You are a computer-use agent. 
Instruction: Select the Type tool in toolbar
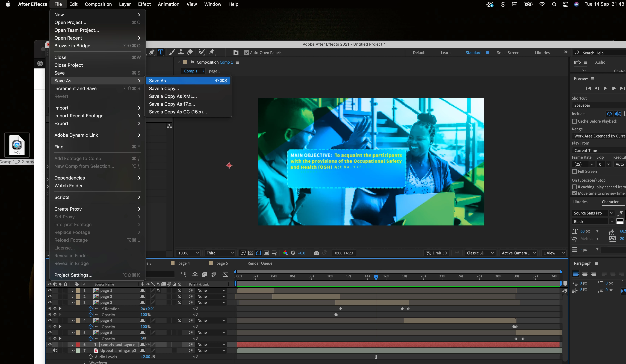161,52
